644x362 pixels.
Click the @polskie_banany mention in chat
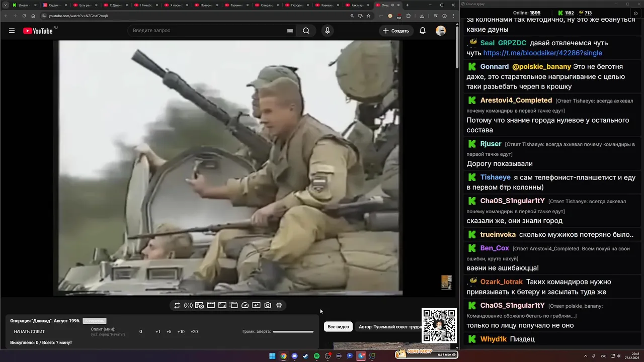click(x=542, y=66)
